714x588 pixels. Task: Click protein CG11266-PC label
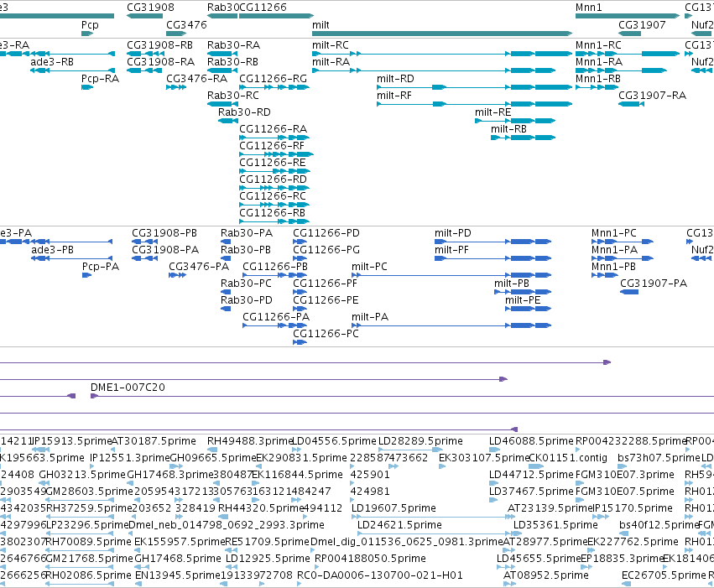tap(326, 334)
